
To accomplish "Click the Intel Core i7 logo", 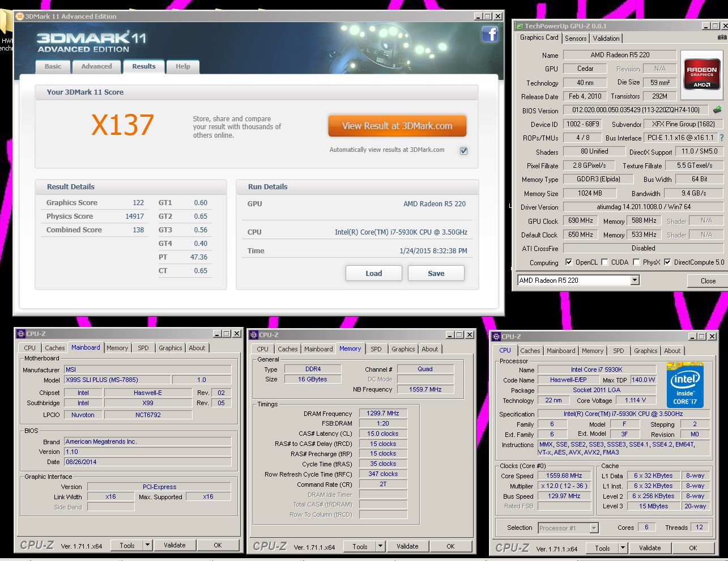I will click(x=685, y=385).
